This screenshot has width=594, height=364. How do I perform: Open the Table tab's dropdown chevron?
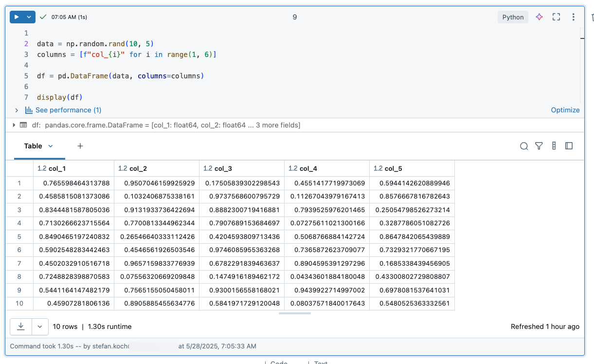click(x=51, y=146)
